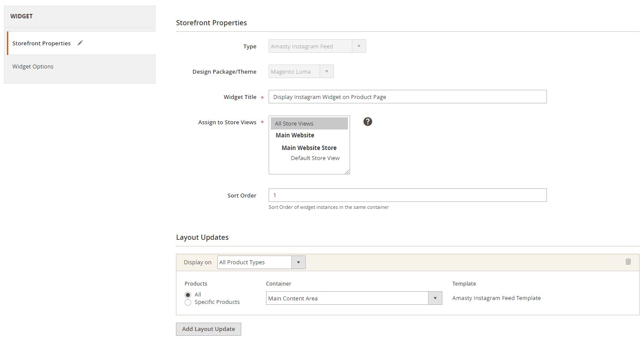Click the Sort Order hint text

point(329,207)
